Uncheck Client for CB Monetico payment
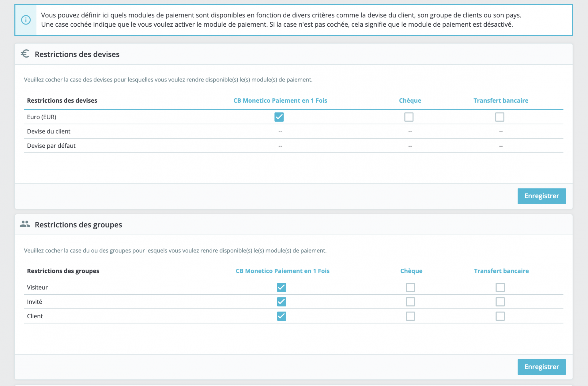588x386 pixels. pyautogui.click(x=281, y=316)
